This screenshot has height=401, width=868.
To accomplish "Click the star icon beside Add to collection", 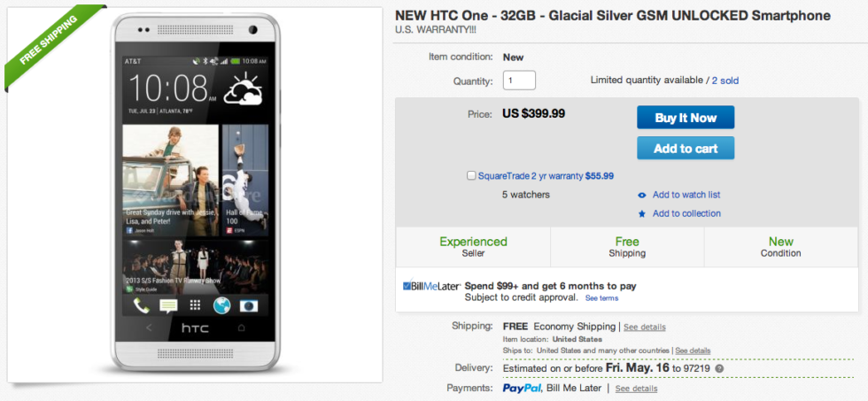I will click(x=642, y=213).
